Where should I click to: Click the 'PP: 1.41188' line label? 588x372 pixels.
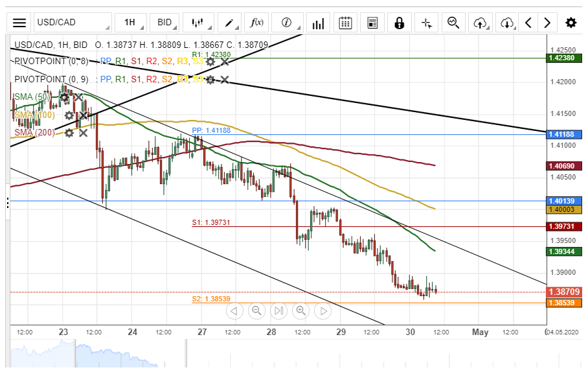(211, 131)
